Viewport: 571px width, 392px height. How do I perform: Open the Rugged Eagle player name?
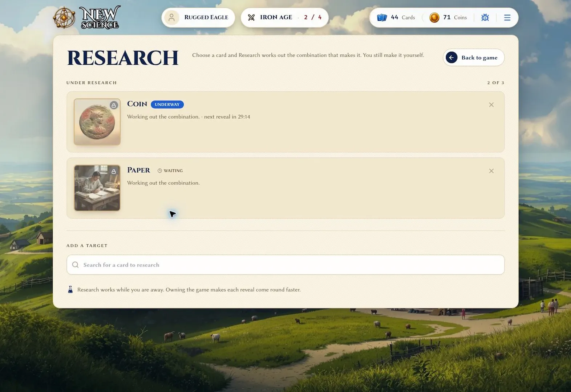(206, 17)
